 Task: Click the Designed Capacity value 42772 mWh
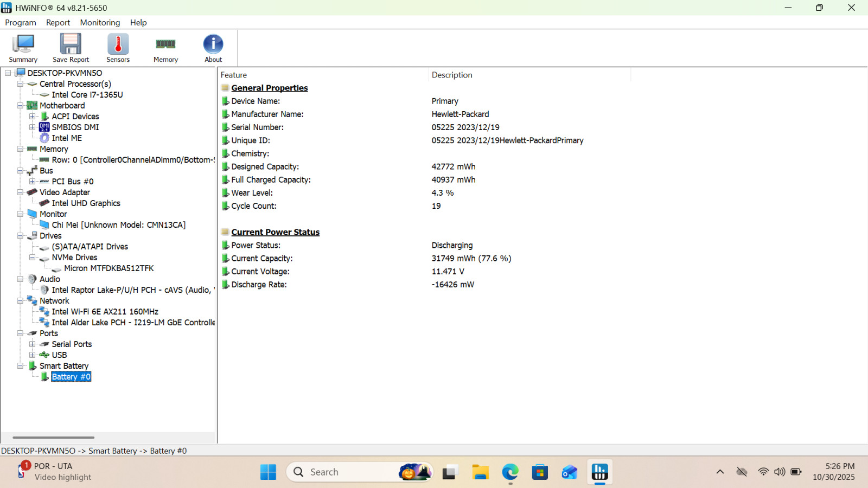[x=454, y=167]
